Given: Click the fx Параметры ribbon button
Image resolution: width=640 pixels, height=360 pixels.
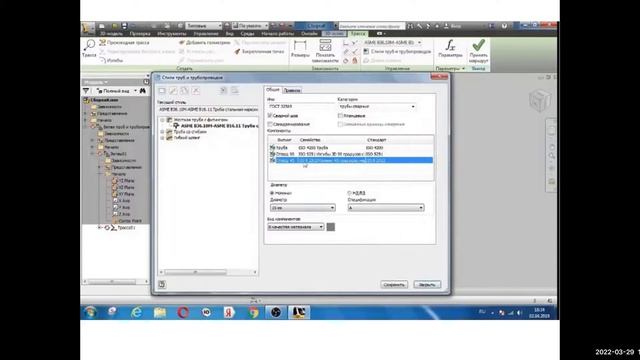Looking at the screenshot, I should [x=450, y=48].
